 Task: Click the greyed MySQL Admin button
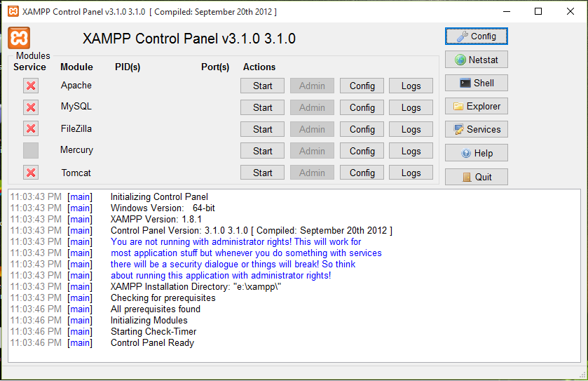(312, 107)
